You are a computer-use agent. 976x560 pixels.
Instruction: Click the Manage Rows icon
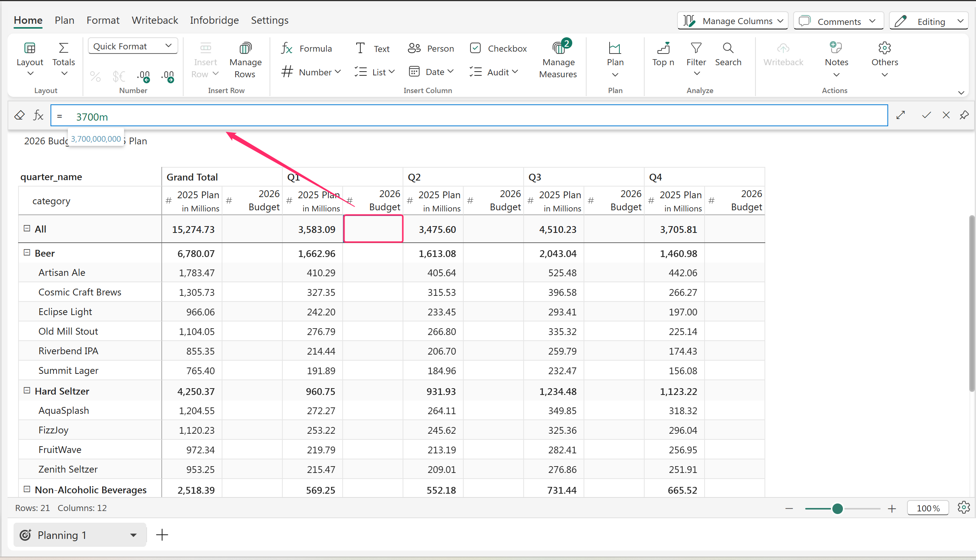tap(245, 49)
